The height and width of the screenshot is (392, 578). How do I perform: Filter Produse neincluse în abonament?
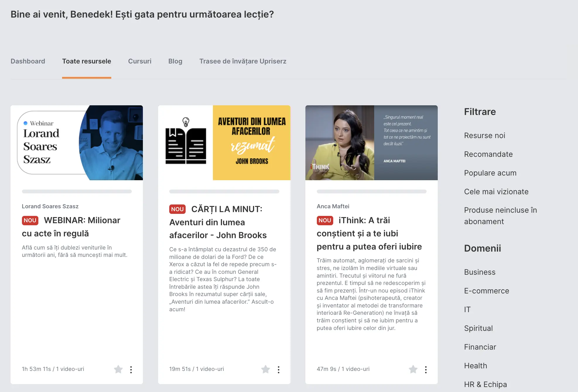pos(500,216)
